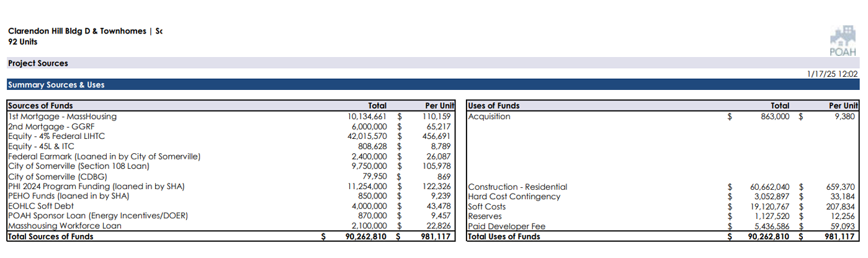This screenshot has width=868, height=258.
Task: Click the Summary Sources & Uses banner
Action: (56, 85)
